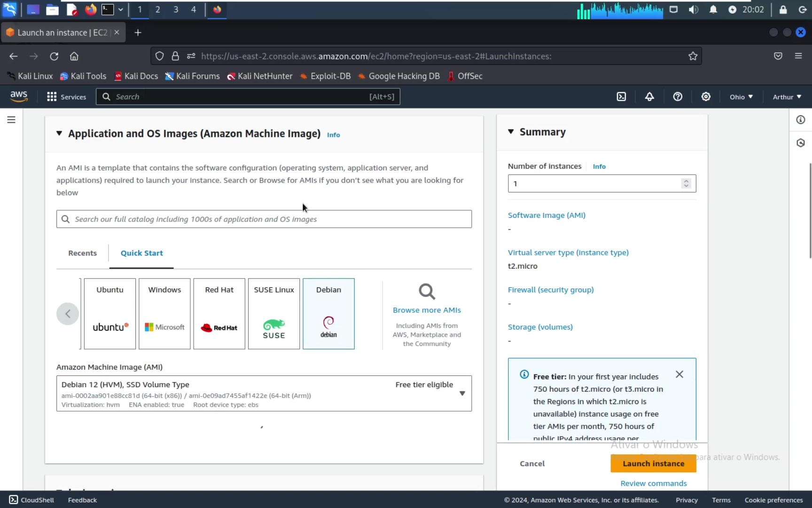The width and height of the screenshot is (812, 508).
Task: Open AWS console settings gear
Action: coord(706,96)
